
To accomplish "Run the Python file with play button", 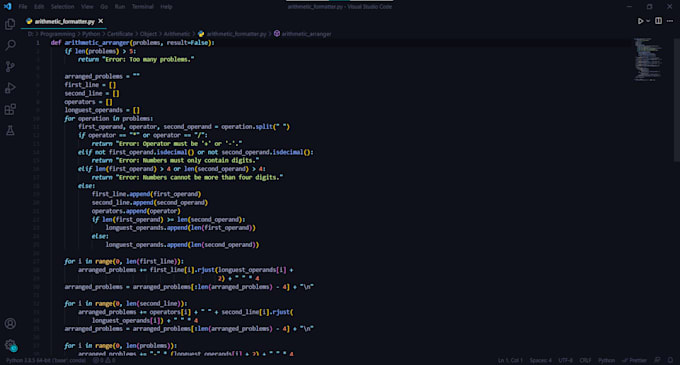I will (640, 21).
